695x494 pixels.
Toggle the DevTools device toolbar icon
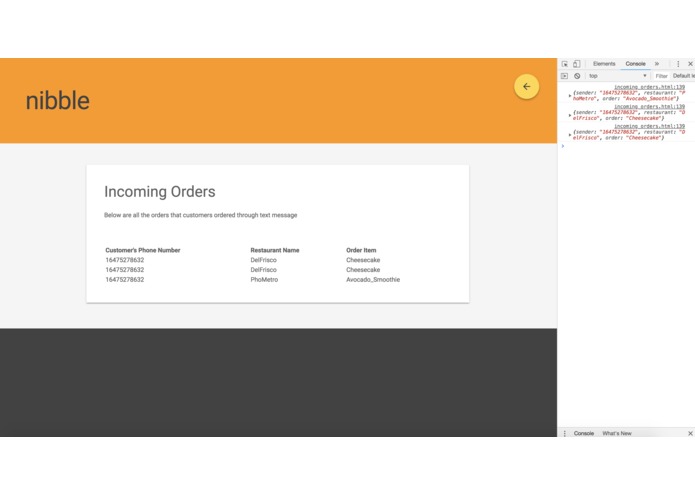click(x=576, y=64)
